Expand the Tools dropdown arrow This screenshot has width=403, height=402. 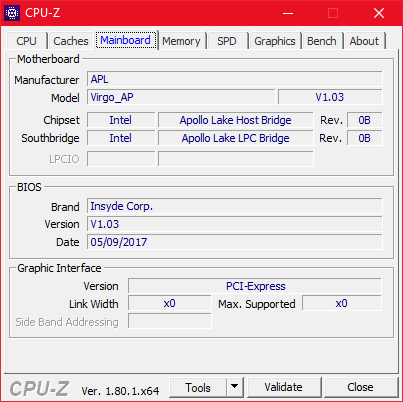pyautogui.click(x=235, y=387)
